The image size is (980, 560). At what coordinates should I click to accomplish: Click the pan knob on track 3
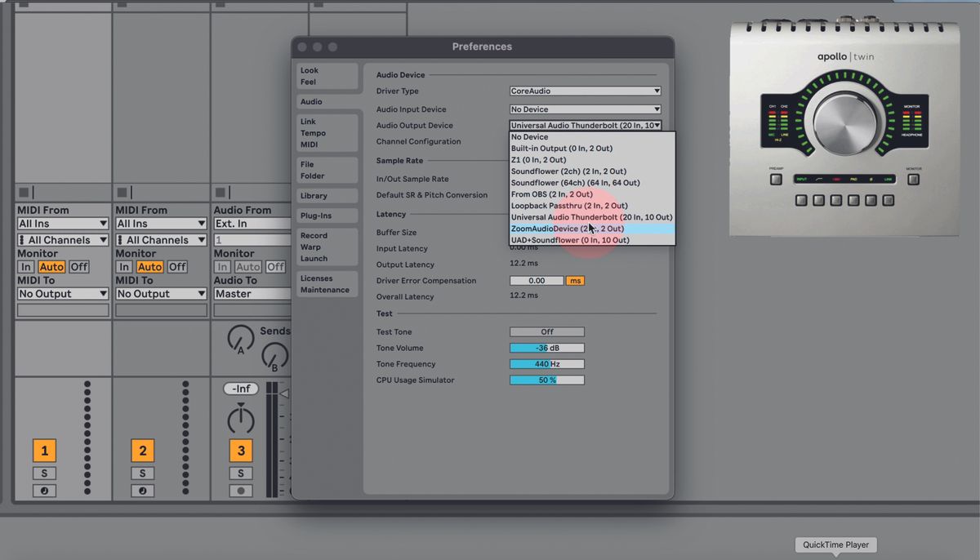pos(240,420)
